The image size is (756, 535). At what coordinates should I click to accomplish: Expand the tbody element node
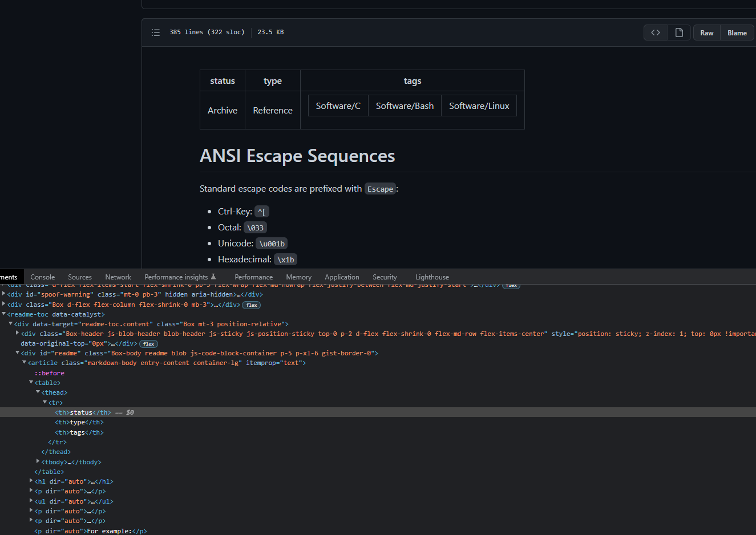pyautogui.click(x=38, y=461)
